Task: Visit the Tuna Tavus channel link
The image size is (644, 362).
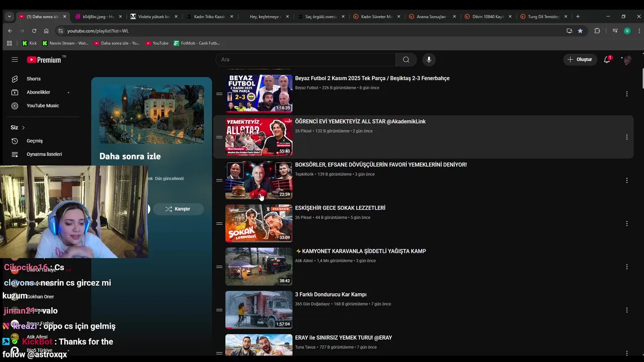Action: [305, 347]
